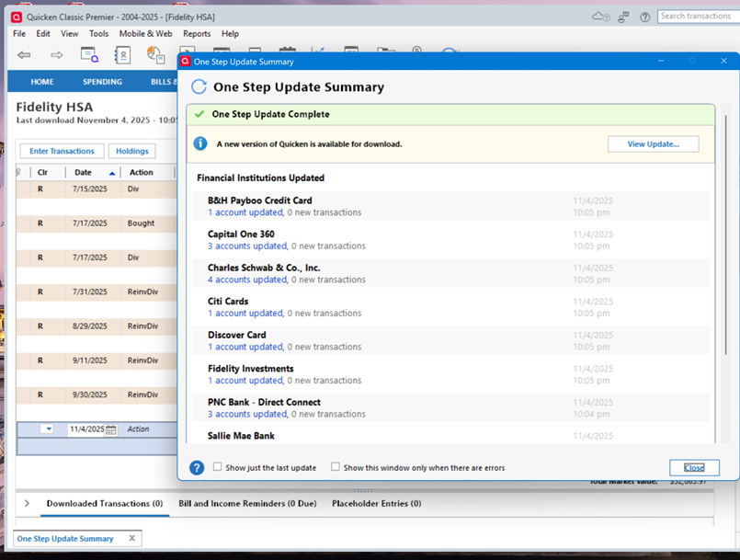Open '3 accounts updated' link under PNC Bank

coord(248,414)
